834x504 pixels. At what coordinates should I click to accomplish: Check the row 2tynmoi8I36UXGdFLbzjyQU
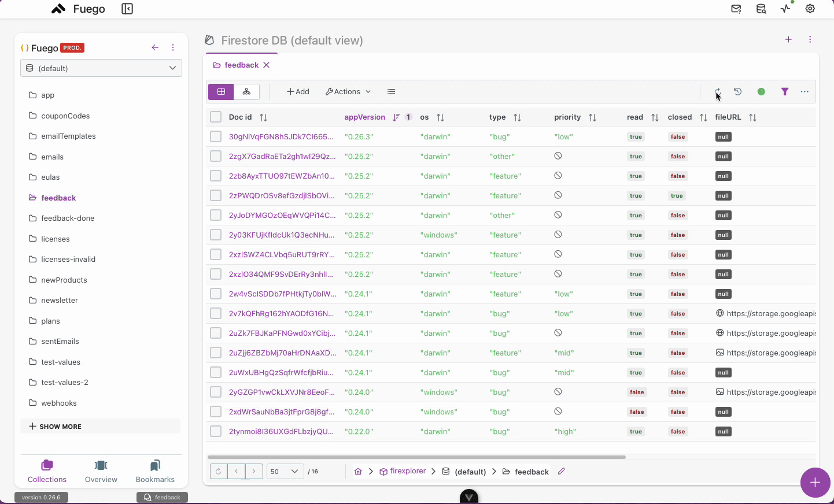(x=216, y=431)
